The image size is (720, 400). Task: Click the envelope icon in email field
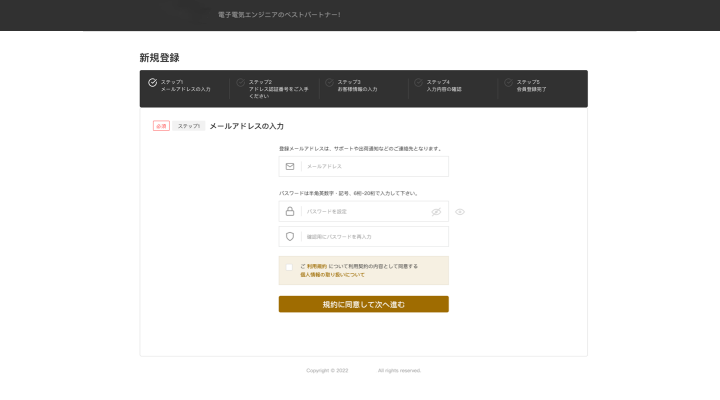[290, 166]
